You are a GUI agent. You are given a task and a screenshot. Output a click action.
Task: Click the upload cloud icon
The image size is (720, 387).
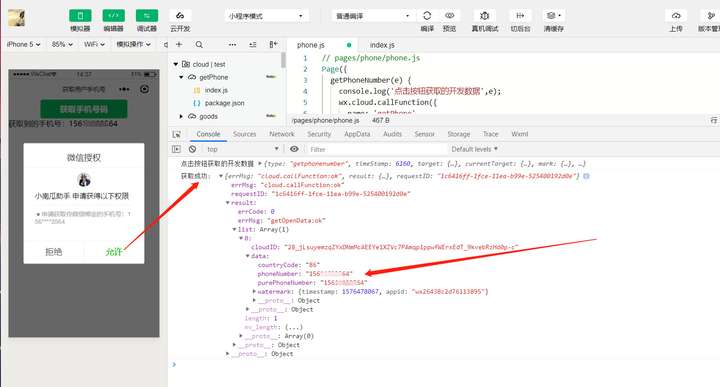click(676, 16)
